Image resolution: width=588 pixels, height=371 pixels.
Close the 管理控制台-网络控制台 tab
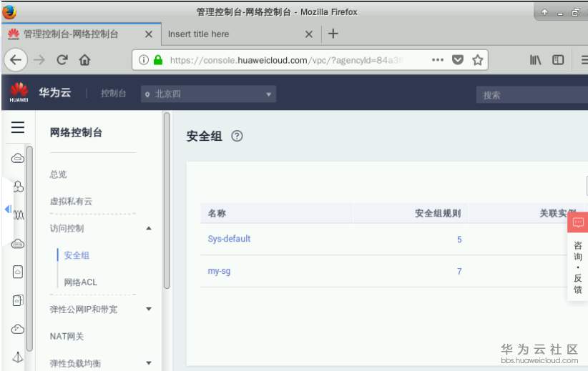point(149,34)
